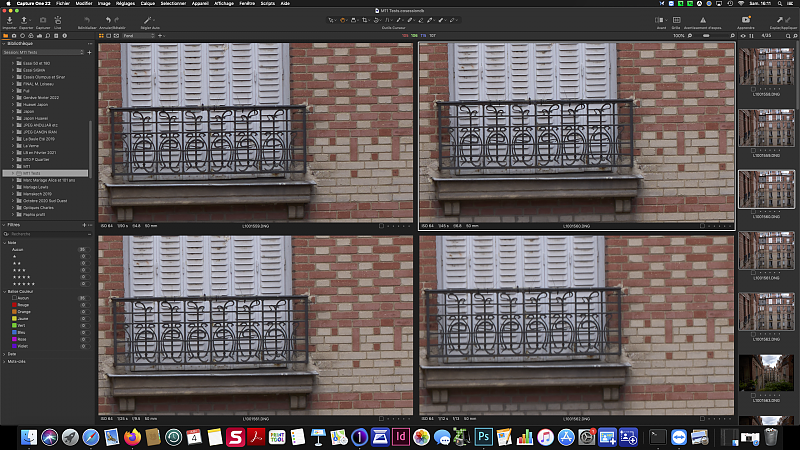Open the Calque menu
The image size is (800, 450).
[149, 4]
